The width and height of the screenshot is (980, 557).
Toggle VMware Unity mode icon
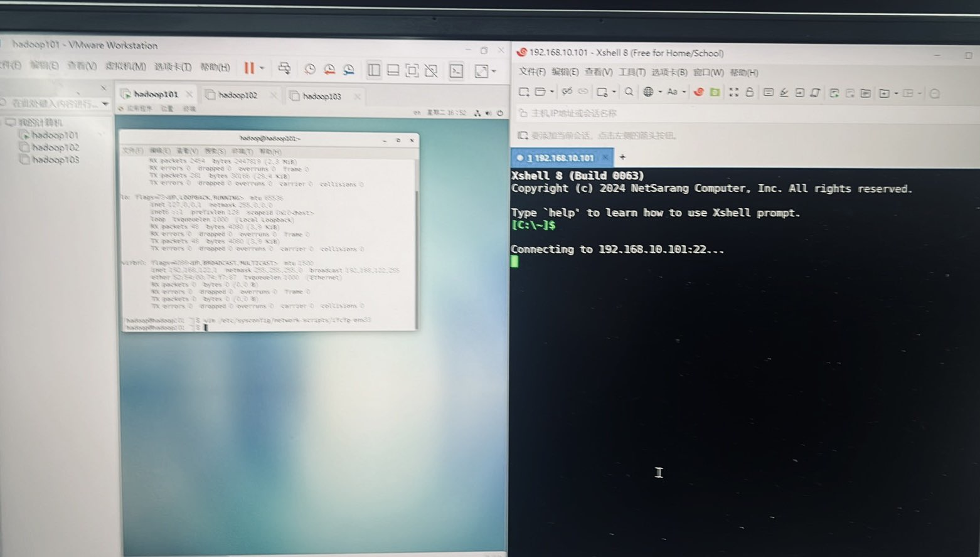pyautogui.click(x=431, y=71)
